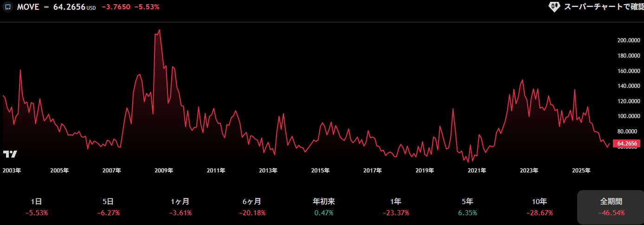
Task: Choose the 1年 range
Action: pyautogui.click(x=396, y=207)
